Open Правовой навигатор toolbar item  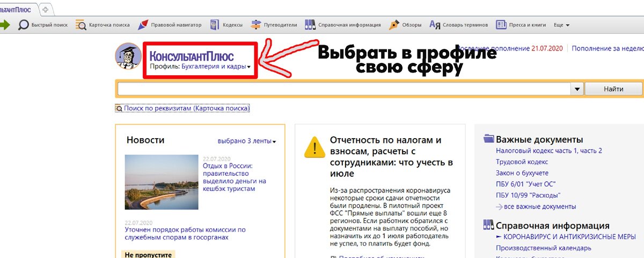170,25
